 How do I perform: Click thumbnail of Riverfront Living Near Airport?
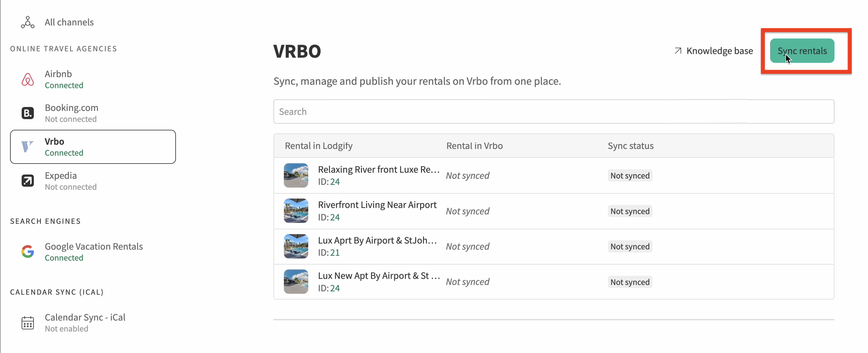296,211
